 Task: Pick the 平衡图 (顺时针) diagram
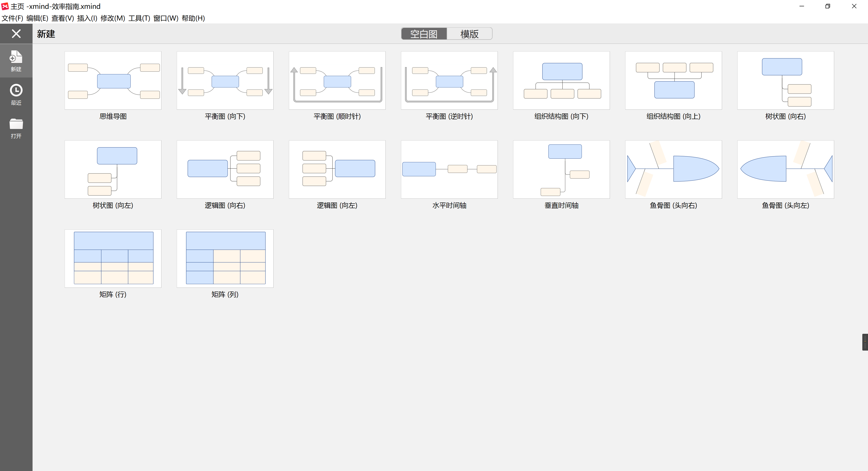click(x=337, y=80)
